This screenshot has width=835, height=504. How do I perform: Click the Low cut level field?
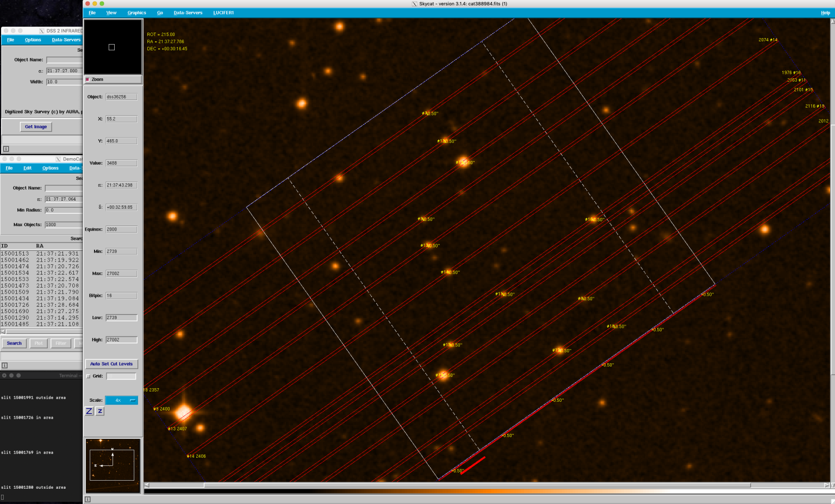pyautogui.click(x=121, y=318)
